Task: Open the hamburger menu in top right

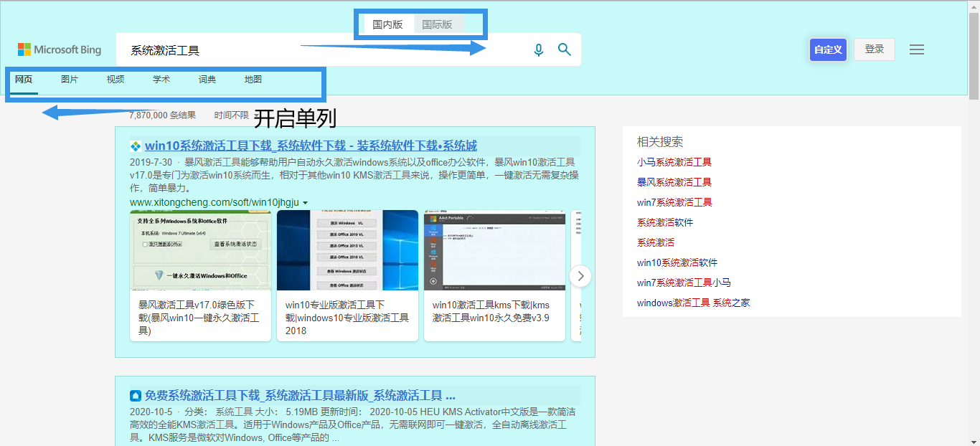Action: pyautogui.click(x=917, y=49)
